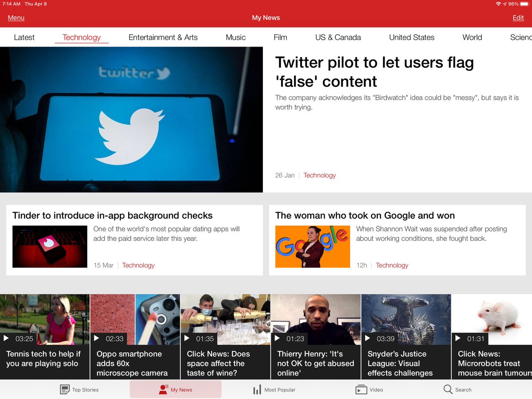Tap 'Oppo smartphone adds 60x microscope camera'
Screen dimensions: 532x399
pyautogui.click(x=132, y=363)
